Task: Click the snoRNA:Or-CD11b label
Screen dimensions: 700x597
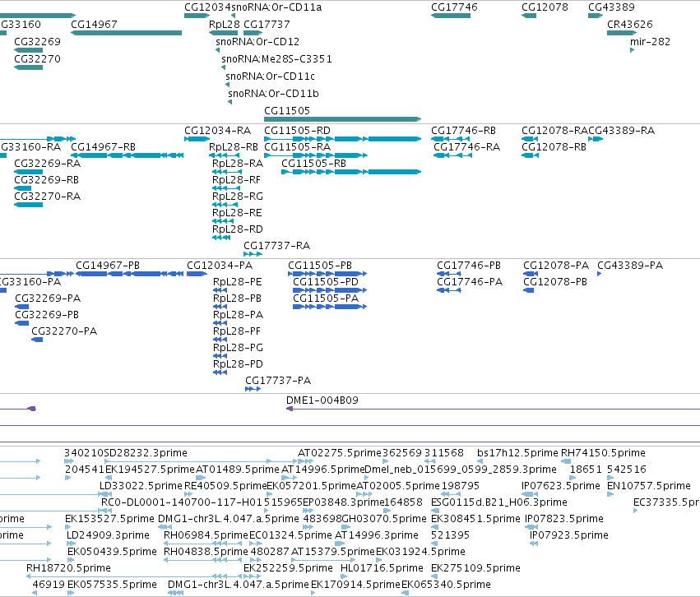Action: [x=273, y=93]
